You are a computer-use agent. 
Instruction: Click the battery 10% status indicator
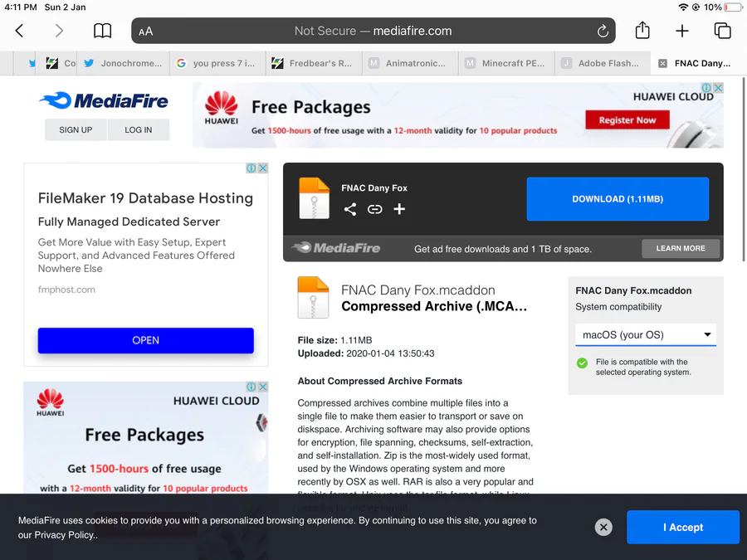click(x=724, y=7)
